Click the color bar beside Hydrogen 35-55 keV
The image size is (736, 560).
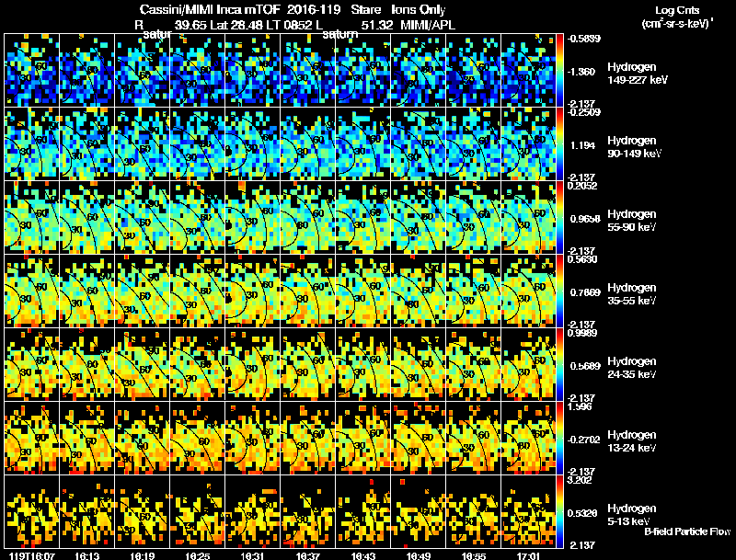[x=559, y=291]
